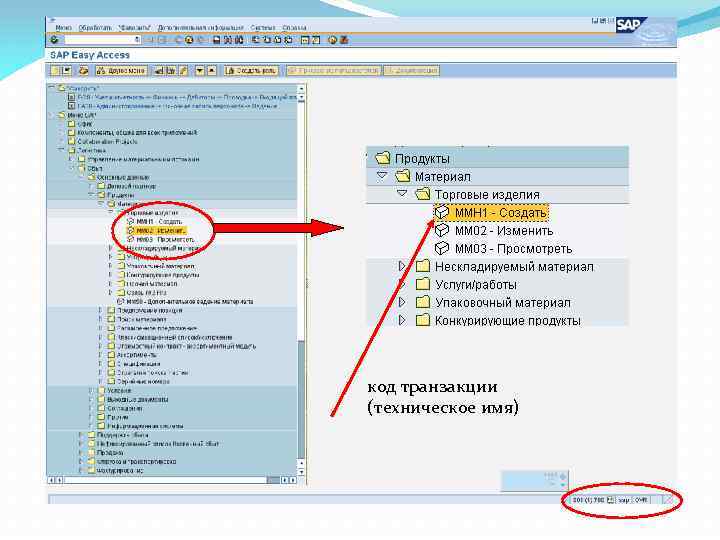The height and width of the screenshot is (540, 720).
Task: Click MM01 - Создать in left tree
Action: pyautogui.click(x=159, y=221)
